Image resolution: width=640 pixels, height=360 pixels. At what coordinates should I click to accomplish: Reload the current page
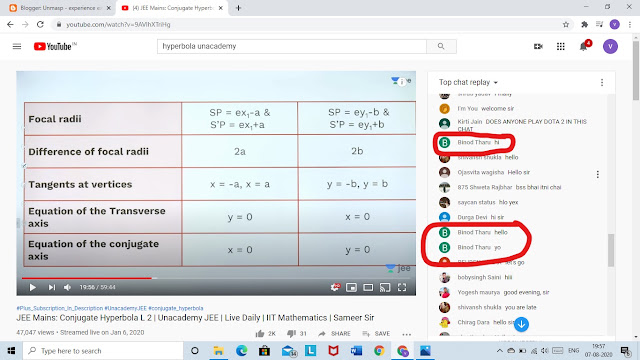coord(40,24)
